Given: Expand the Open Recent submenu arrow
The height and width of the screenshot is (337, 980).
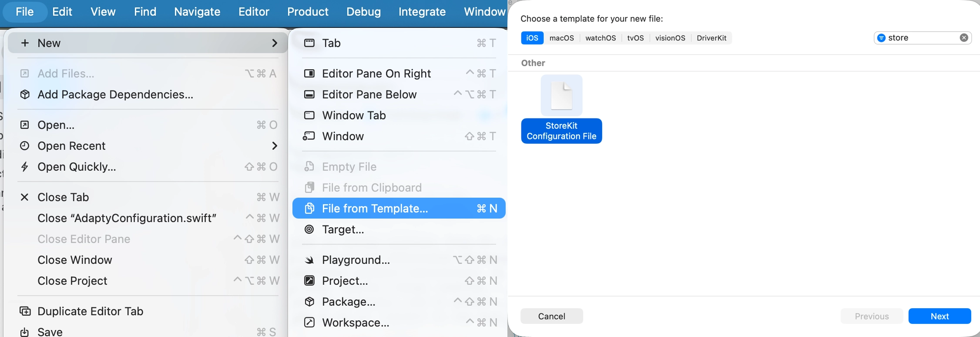Looking at the screenshot, I should pyautogui.click(x=275, y=146).
